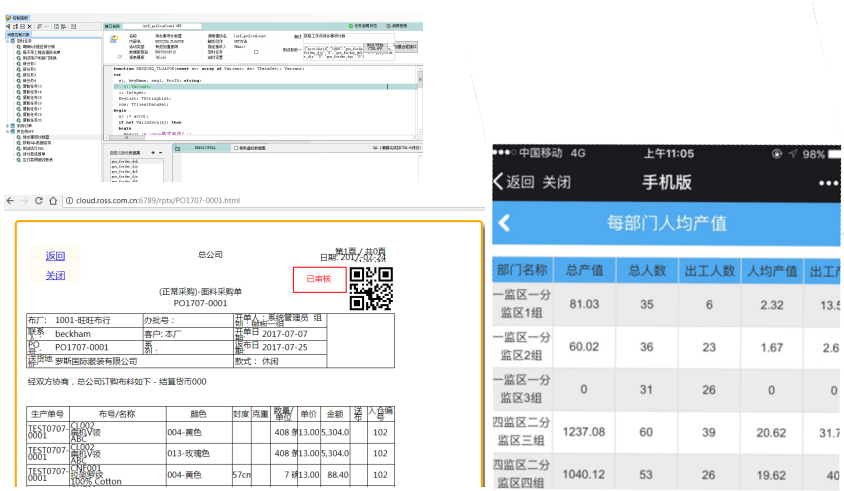This screenshot has height=491, width=844.
Task: Click 罗斯国际服装有限公司 address cell
Action: (x=96, y=361)
